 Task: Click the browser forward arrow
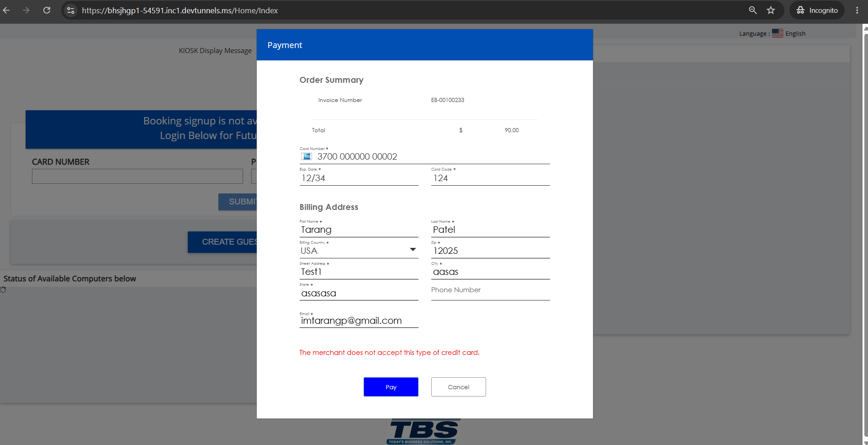point(26,10)
